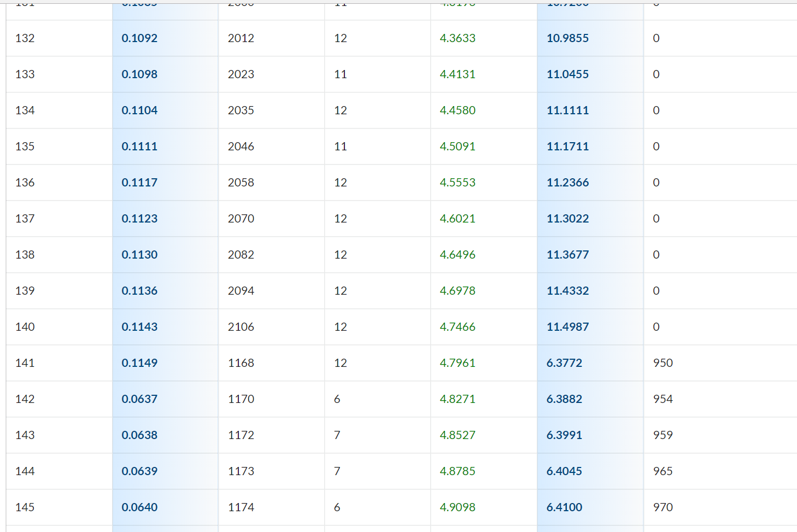Click the blue value 0.1143
The image size is (797, 532).
(139, 327)
